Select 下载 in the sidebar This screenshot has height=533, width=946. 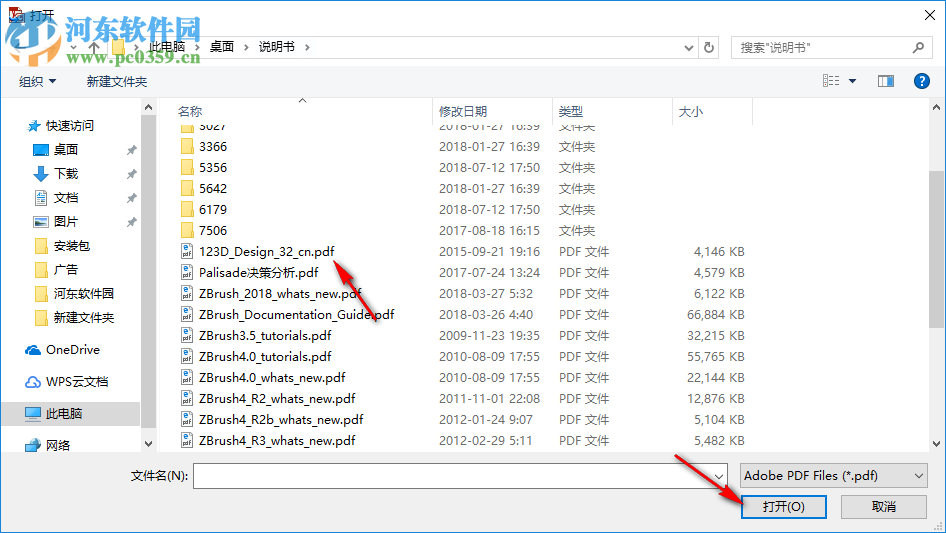tap(66, 174)
